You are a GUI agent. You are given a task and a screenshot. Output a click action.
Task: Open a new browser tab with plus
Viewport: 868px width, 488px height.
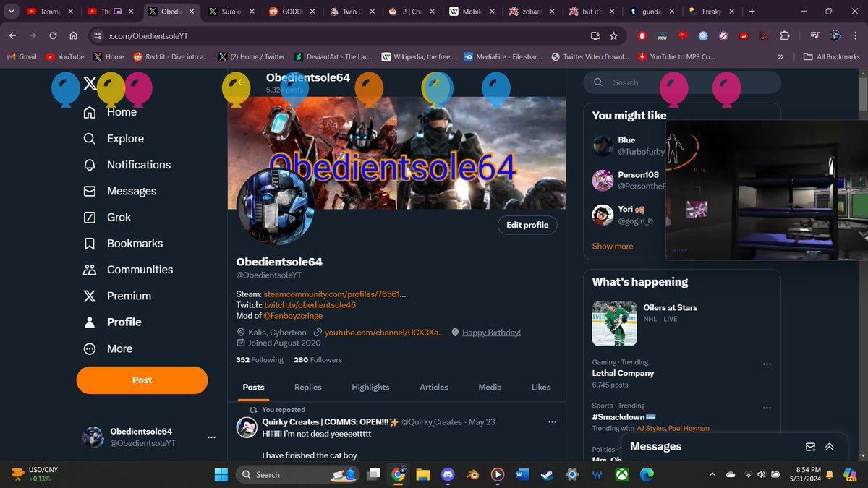752,12
